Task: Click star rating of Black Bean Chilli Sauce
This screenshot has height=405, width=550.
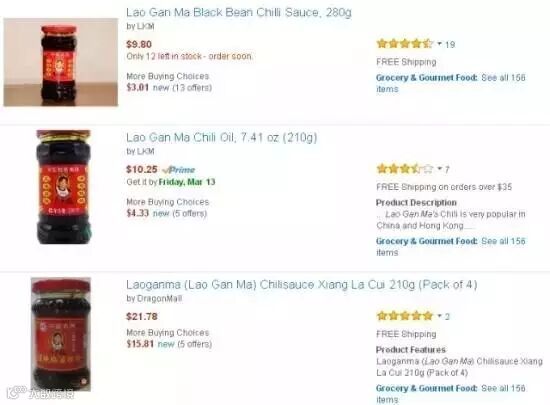Action: point(405,44)
